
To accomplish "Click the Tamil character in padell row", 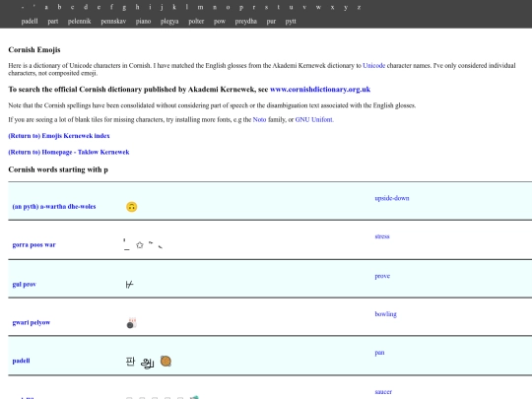I will tap(147, 363).
